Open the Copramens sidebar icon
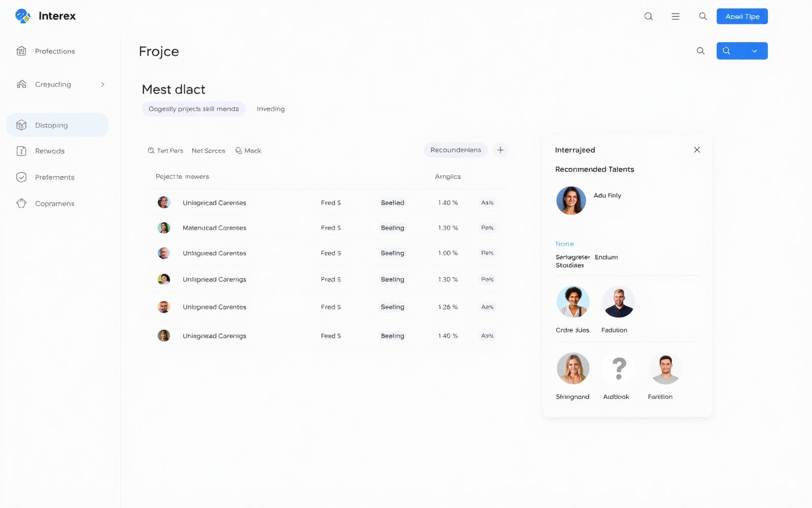 [x=21, y=203]
